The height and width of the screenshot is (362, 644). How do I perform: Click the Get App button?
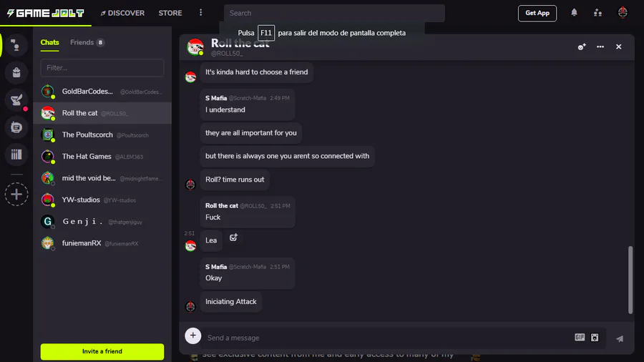537,13
